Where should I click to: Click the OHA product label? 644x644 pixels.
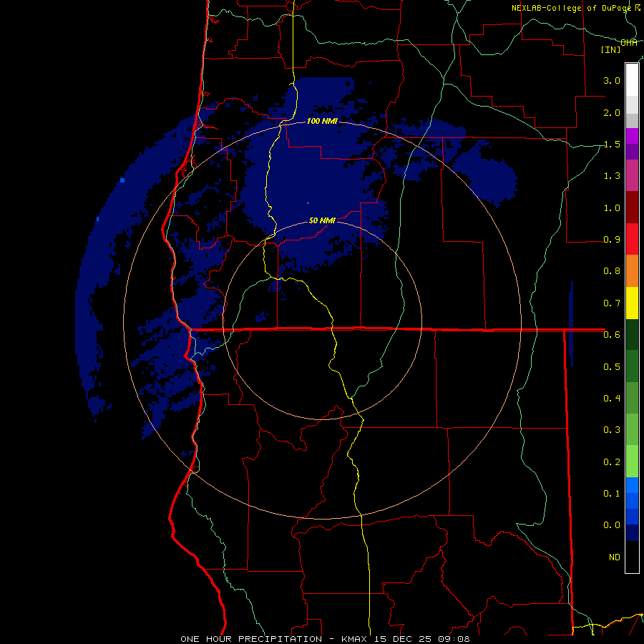(x=628, y=43)
